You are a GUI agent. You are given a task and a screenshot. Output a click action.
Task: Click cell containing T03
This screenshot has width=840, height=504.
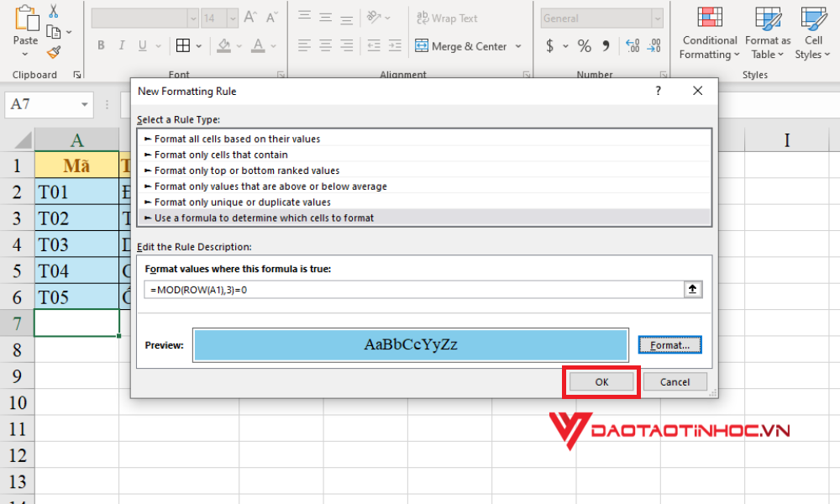click(76, 244)
